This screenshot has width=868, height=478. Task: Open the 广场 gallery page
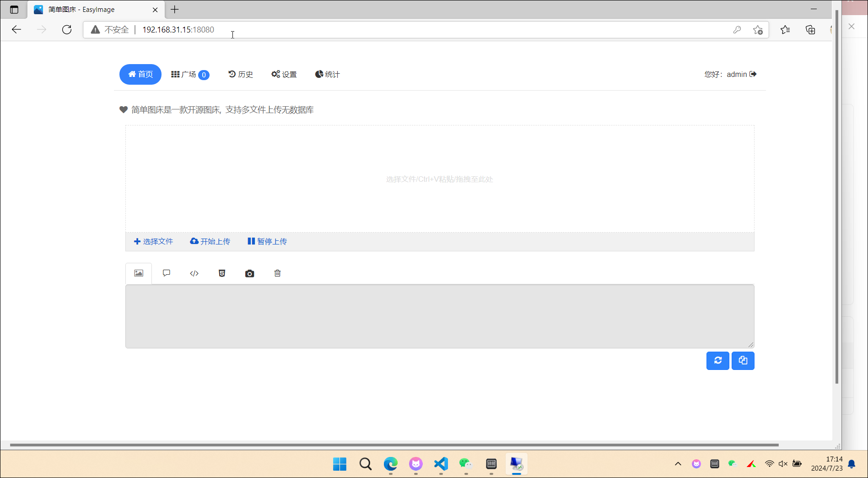tap(190, 74)
